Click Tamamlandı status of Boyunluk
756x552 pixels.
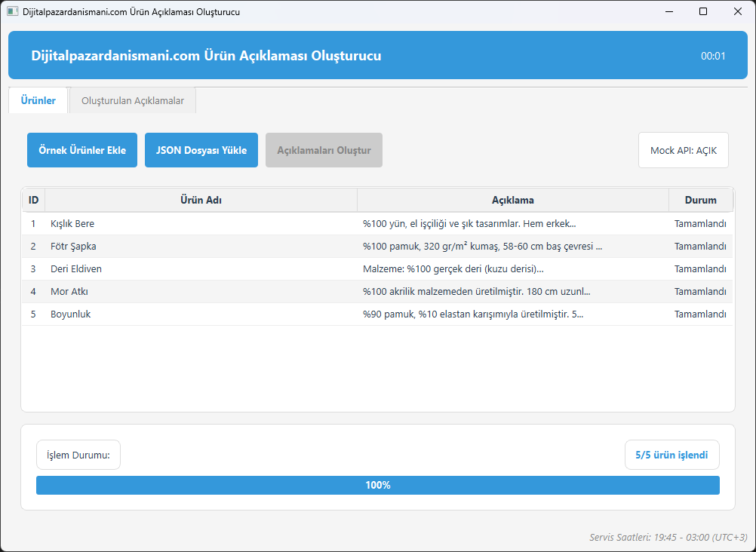click(700, 314)
